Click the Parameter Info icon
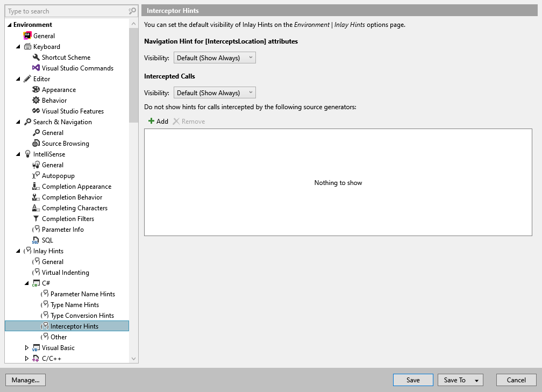The image size is (542, 392). coord(36,229)
